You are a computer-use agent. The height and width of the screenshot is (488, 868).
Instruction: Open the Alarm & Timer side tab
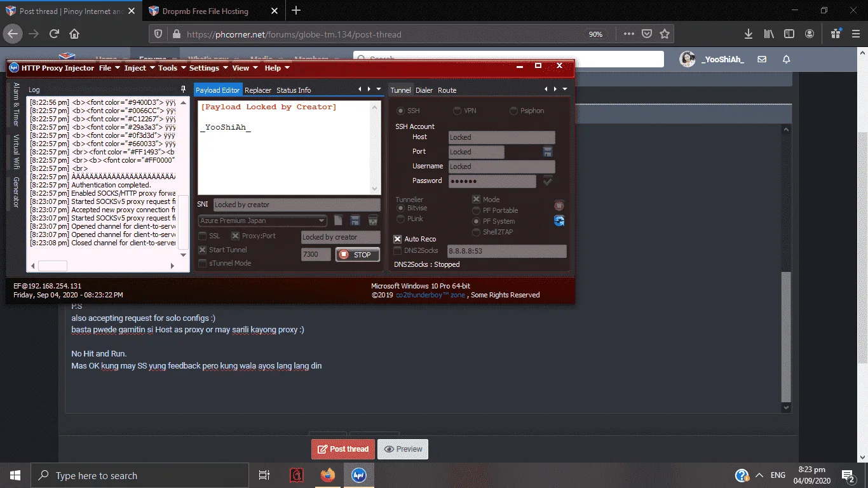coord(17,105)
